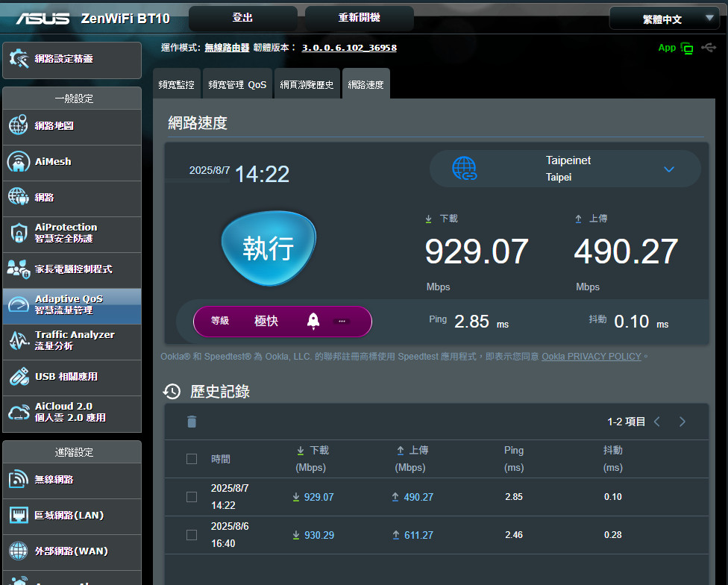Click the 929.07 download value in history
Image resolution: width=728 pixels, height=585 pixels.
[x=318, y=497]
